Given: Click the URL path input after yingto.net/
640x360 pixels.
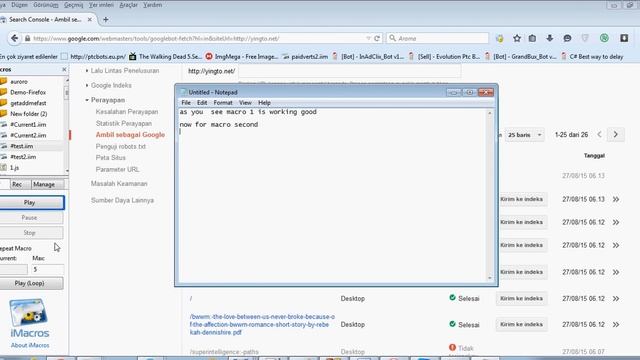Looking at the screenshot, I should [349, 71].
